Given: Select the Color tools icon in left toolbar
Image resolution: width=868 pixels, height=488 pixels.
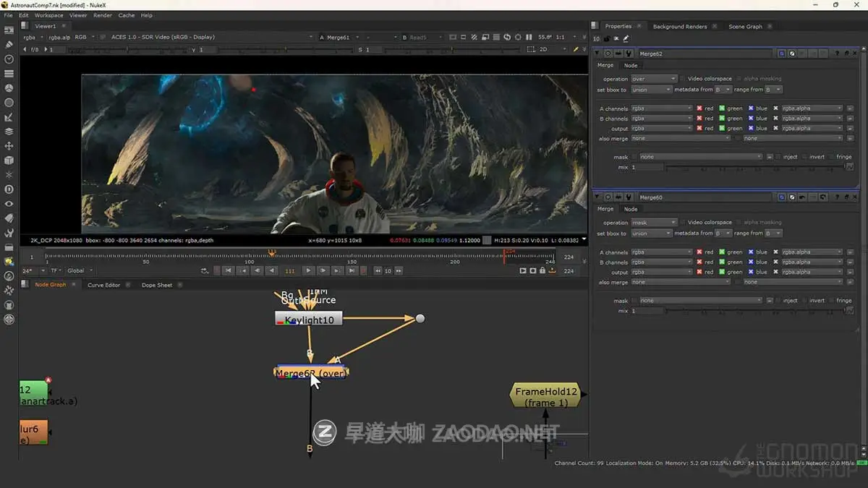Looking at the screenshot, I should click(x=9, y=88).
